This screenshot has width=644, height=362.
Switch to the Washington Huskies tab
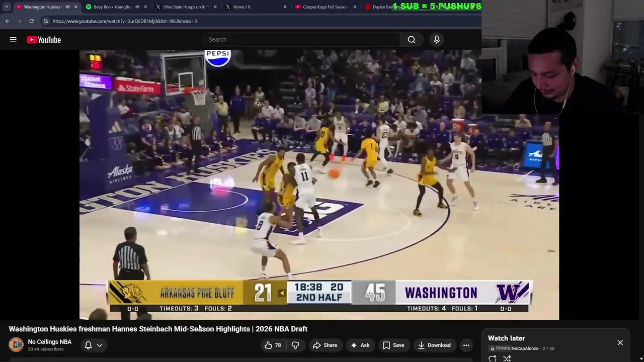coord(41,7)
